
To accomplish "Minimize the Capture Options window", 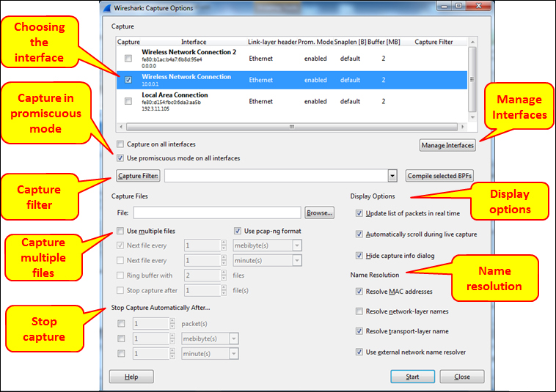I will [445, 5].
